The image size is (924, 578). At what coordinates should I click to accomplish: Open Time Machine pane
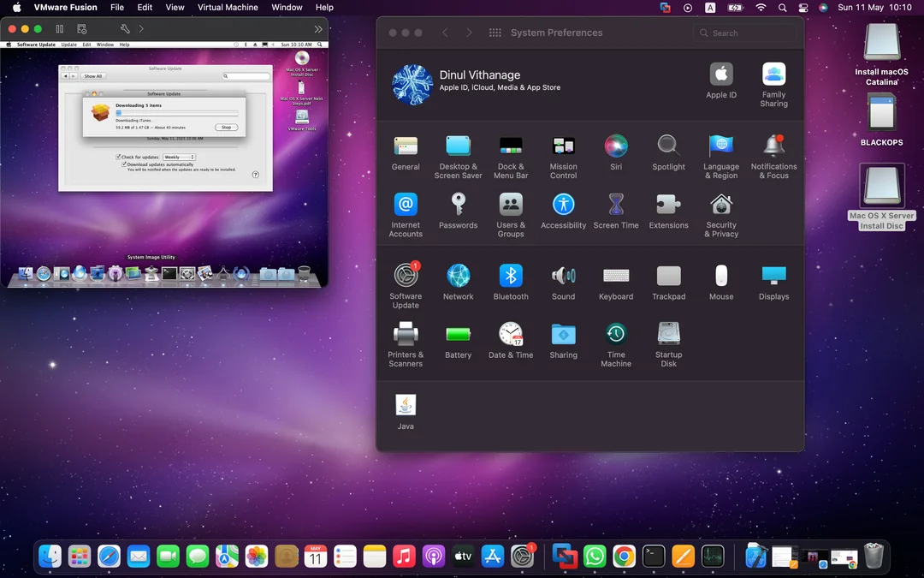(x=616, y=345)
